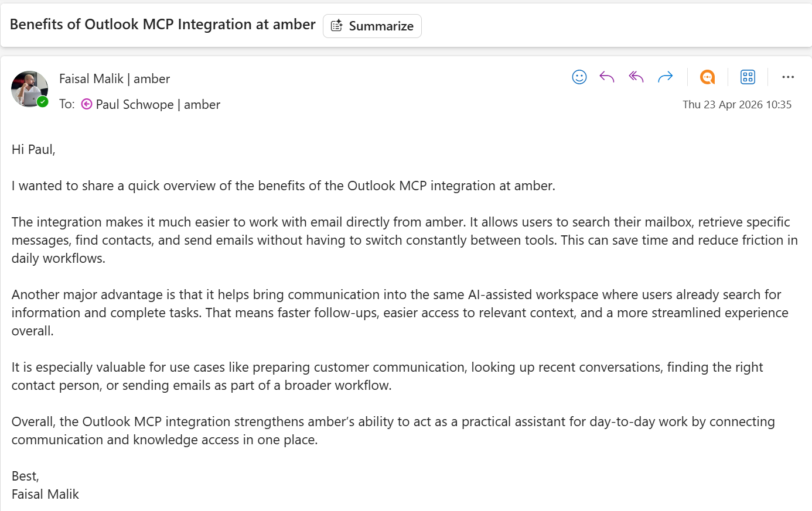Click the Thu 23 Apr 2026 10:35 timestamp
The height and width of the screenshot is (511, 812).
(737, 105)
